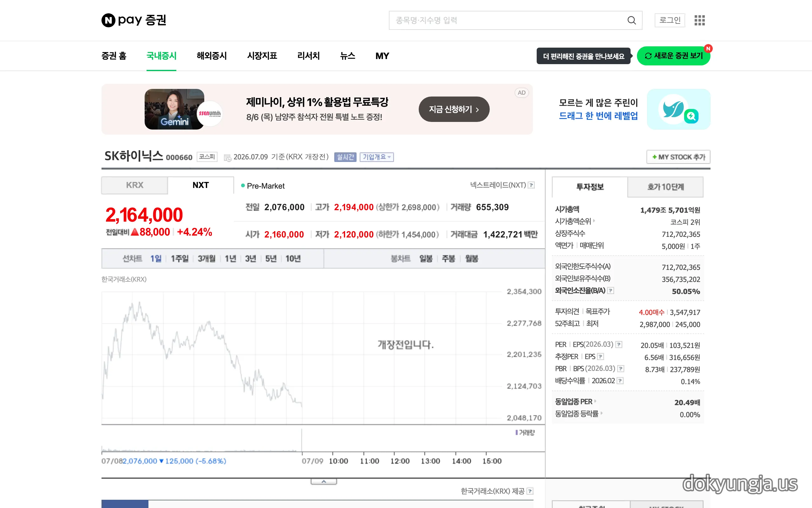Open the 호가10단계 tab
Screen dimensions: 812x508
pyautogui.click(x=665, y=187)
